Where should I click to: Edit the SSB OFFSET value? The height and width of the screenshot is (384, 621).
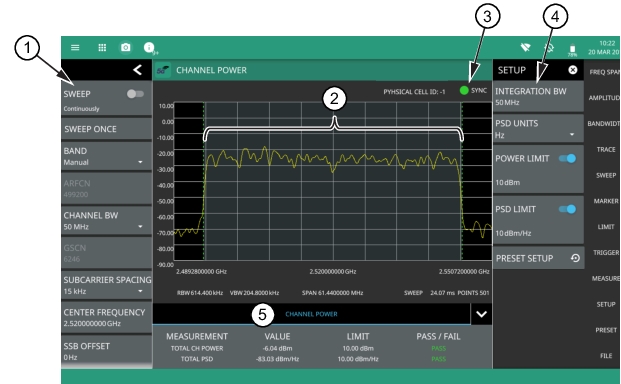coord(106,352)
